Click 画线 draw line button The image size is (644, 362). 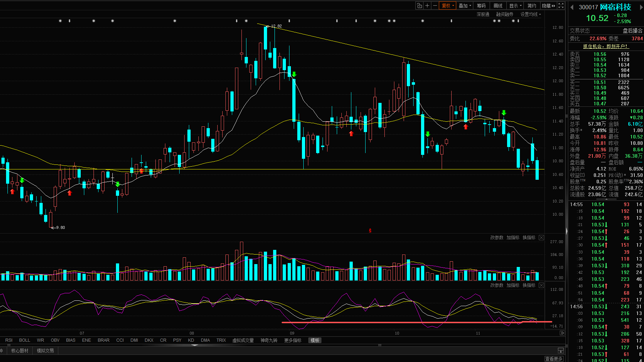[x=498, y=6]
